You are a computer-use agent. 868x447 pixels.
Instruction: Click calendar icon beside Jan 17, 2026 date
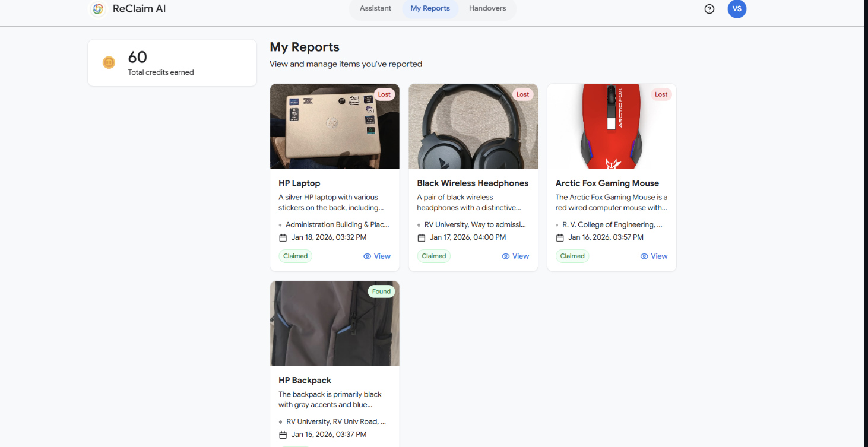[422, 237]
